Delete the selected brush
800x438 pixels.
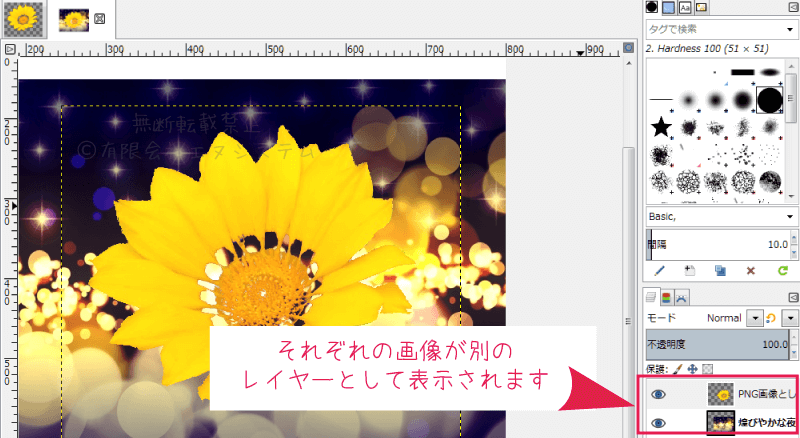point(751,271)
